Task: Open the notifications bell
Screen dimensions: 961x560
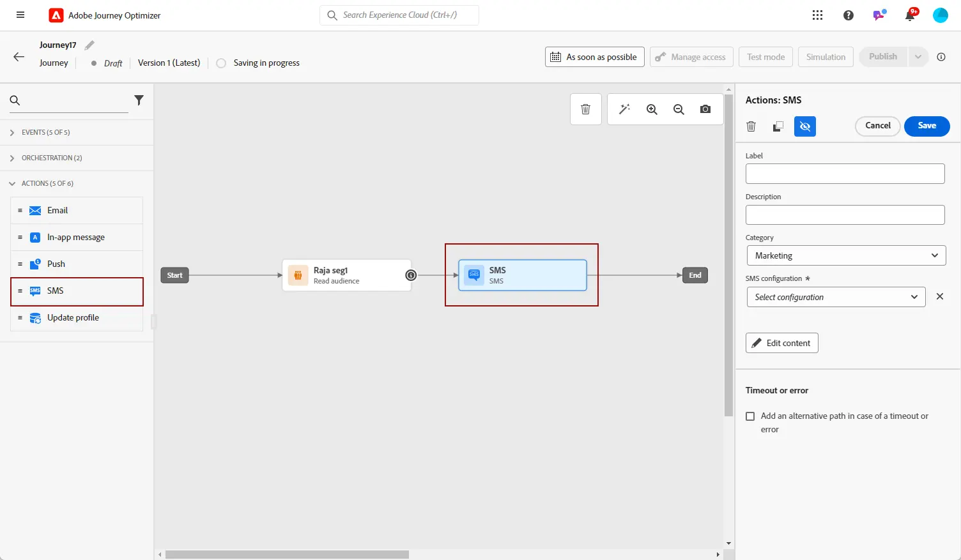Action: (910, 15)
